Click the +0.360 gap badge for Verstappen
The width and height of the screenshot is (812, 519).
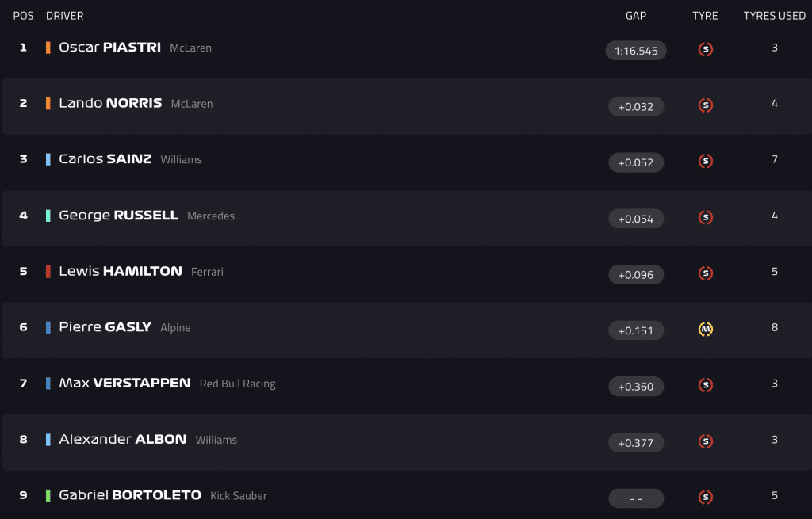(636, 387)
